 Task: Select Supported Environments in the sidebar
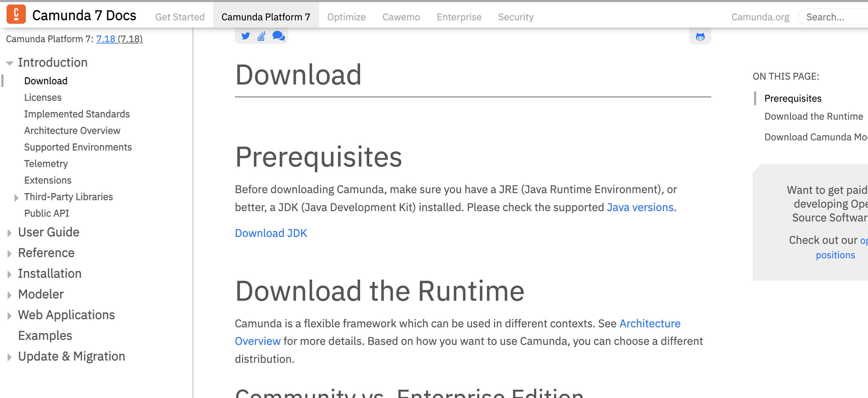click(78, 147)
